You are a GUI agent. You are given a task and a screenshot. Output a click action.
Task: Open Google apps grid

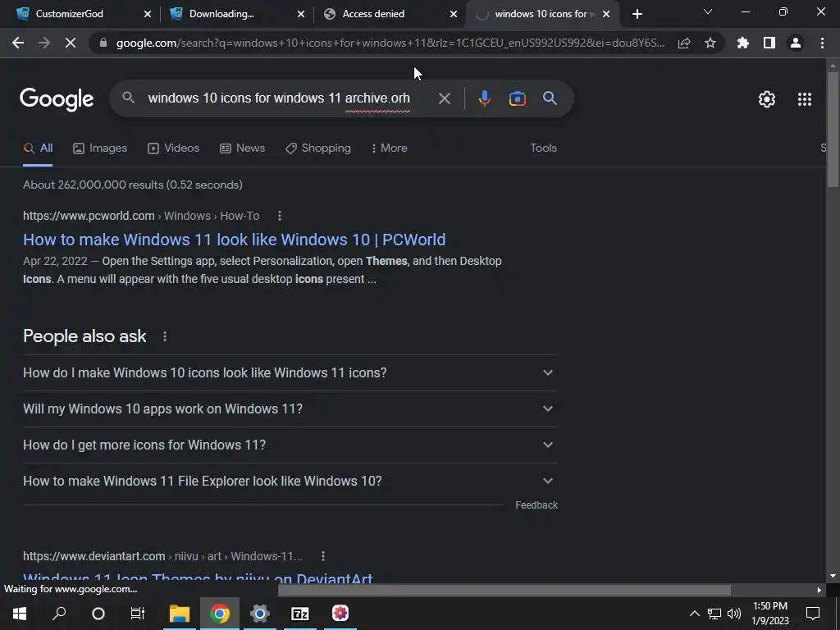coord(805,99)
